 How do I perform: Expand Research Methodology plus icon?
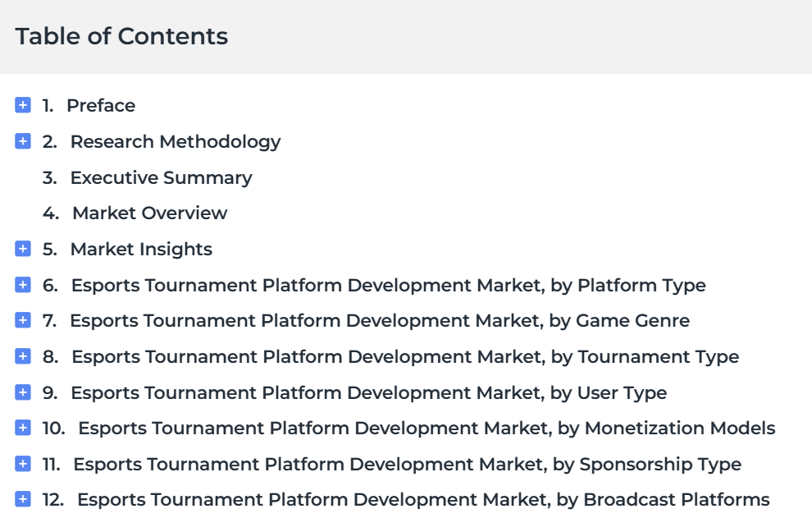click(23, 141)
